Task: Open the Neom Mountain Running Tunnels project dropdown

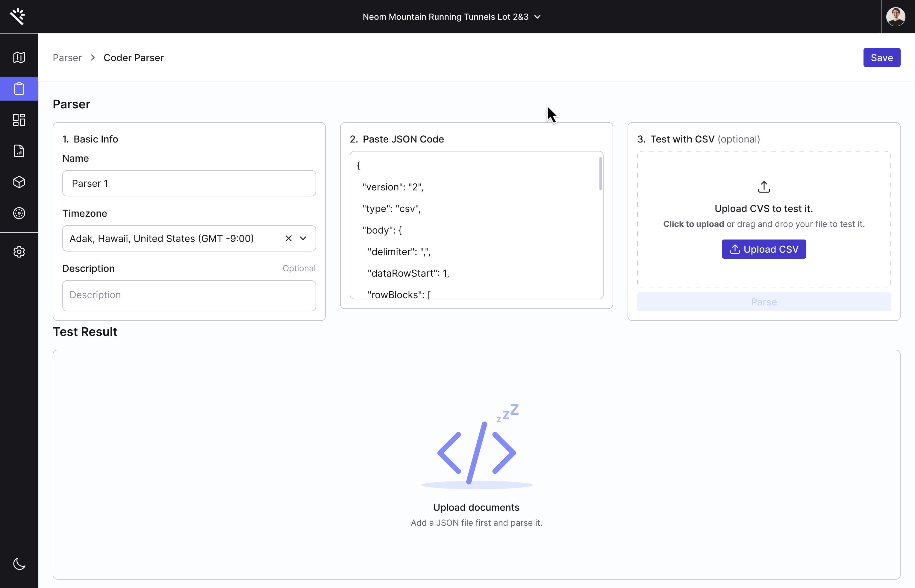Action: click(451, 16)
